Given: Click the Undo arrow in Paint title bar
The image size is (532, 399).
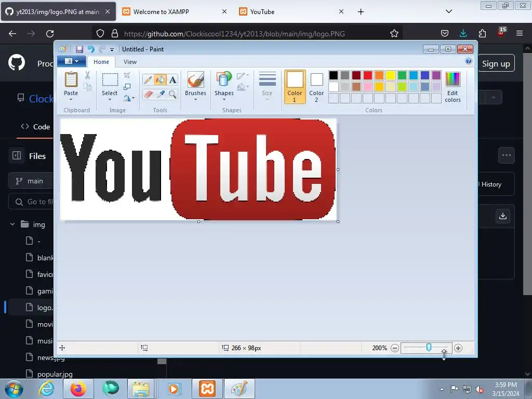Looking at the screenshot, I should (x=91, y=49).
